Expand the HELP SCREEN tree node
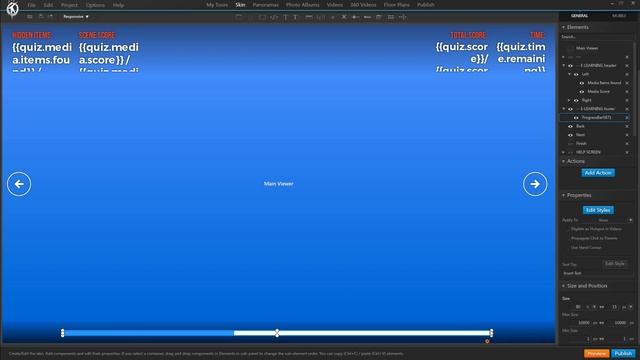The width and height of the screenshot is (640, 360). (x=564, y=152)
